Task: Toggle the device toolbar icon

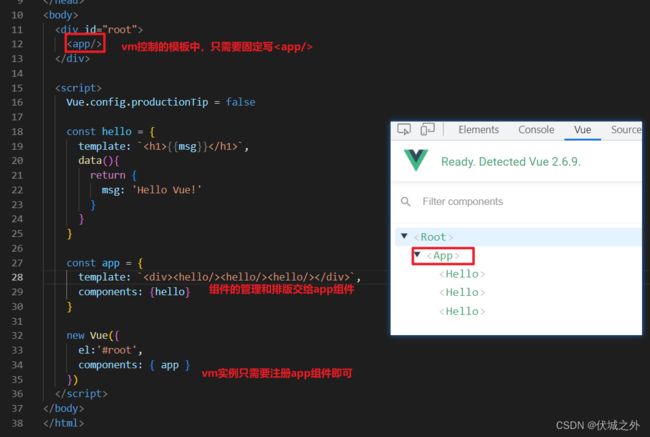Action: 427,129
